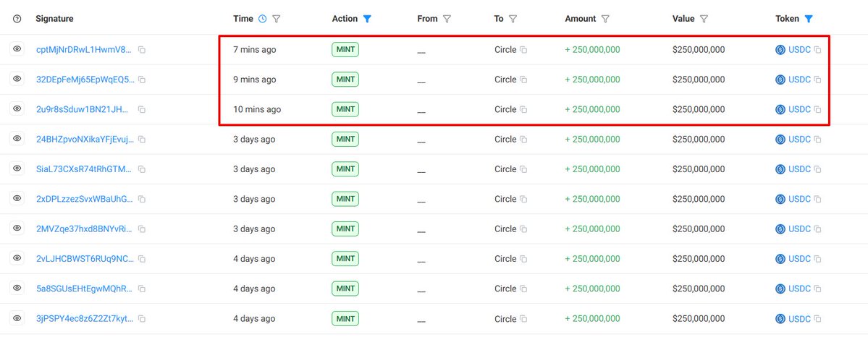Click USDC token logo in 10 mins ago row

click(x=780, y=110)
